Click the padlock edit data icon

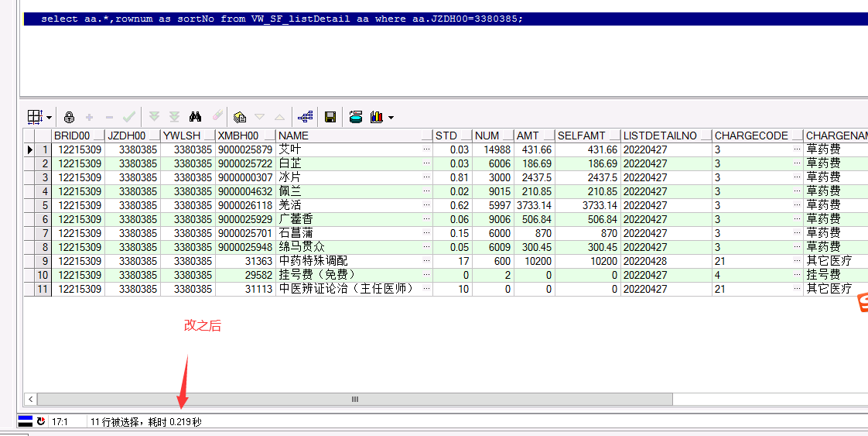click(69, 117)
